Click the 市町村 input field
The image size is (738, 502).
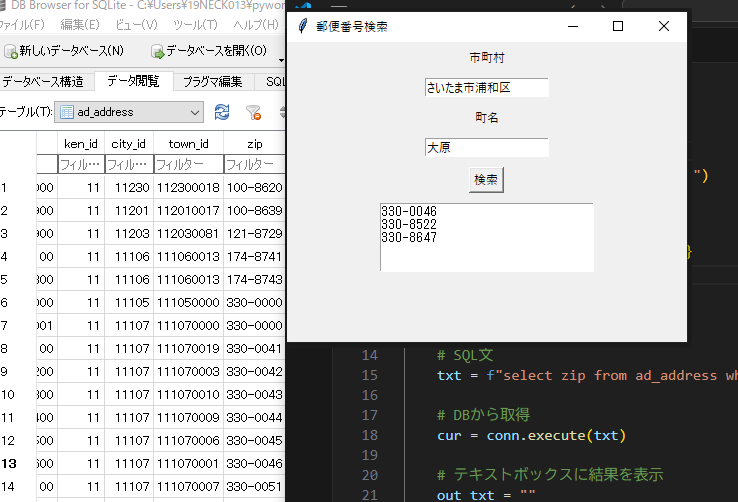tap(486, 88)
